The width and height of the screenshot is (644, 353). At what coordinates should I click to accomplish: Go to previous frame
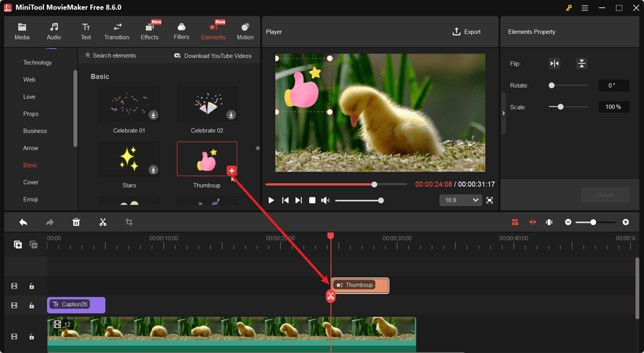pyautogui.click(x=285, y=200)
